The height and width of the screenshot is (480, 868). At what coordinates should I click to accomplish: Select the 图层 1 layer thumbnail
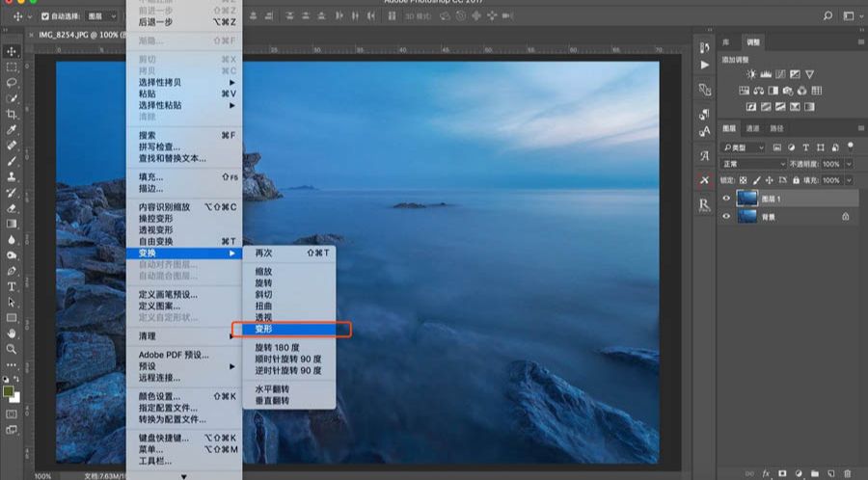(x=746, y=198)
